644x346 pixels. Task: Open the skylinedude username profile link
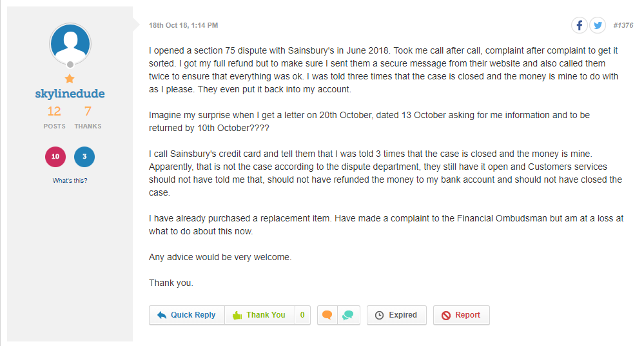(70, 94)
